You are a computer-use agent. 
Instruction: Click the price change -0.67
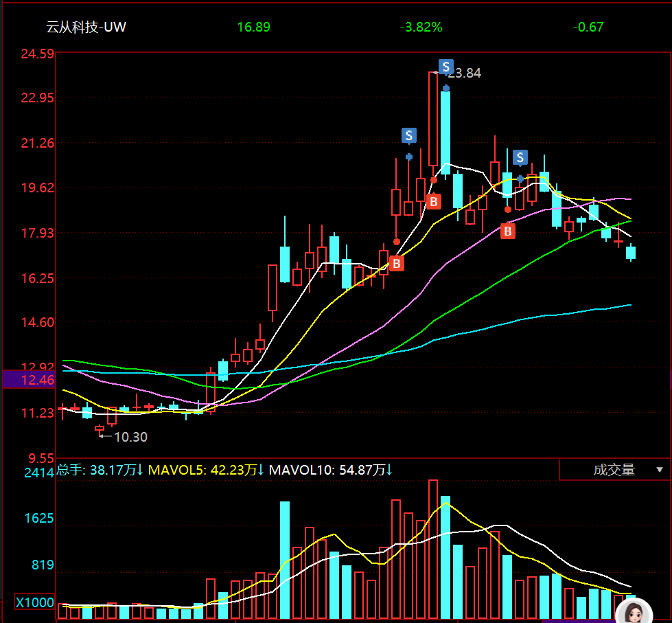(x=588, y=27)
